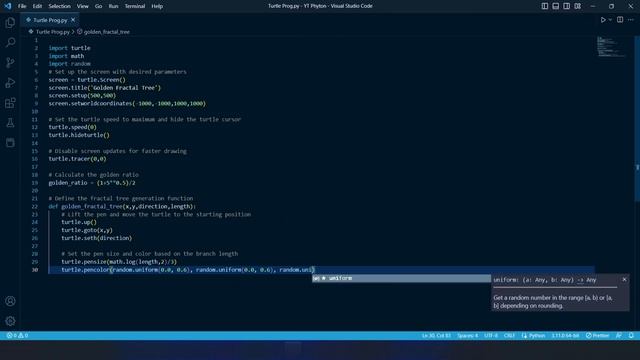The image size is (640, 360).
Task: Open the activity bar icon below Testing
Action: pos(10,142)
